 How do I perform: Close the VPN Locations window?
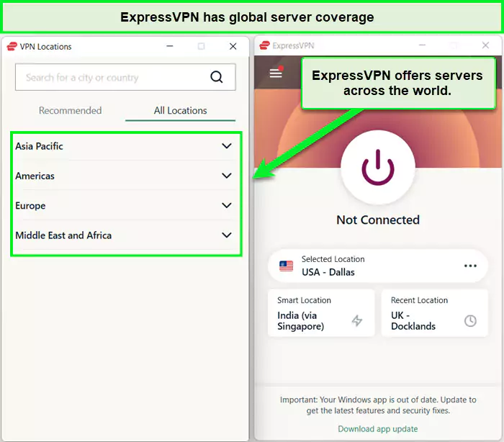click(x=233, y=46)
